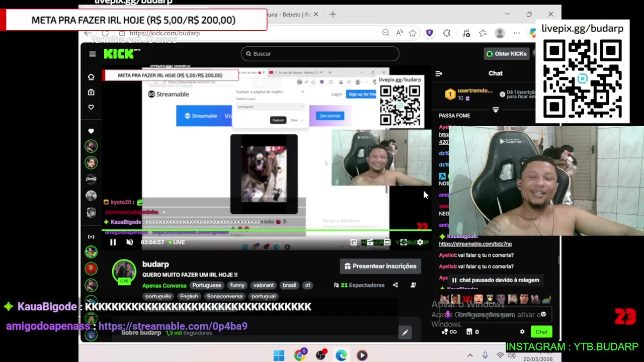Image resolution: width=644 pixels, height=362 pixels.
Task: Jump to LIVE indicator in player
Action: [x=176, y=242]
